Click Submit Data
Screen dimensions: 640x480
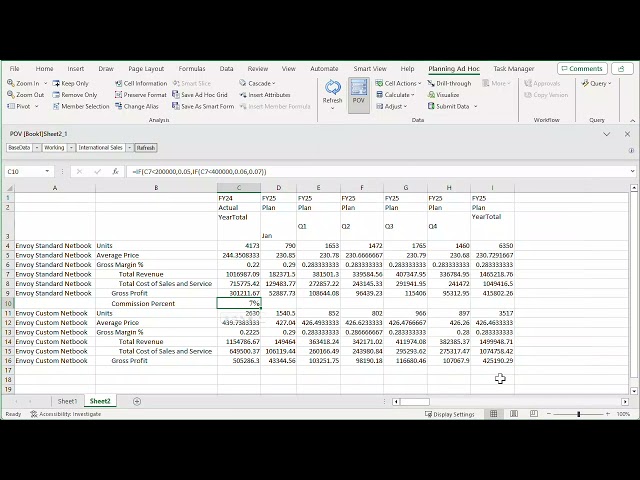coord(449,106)
